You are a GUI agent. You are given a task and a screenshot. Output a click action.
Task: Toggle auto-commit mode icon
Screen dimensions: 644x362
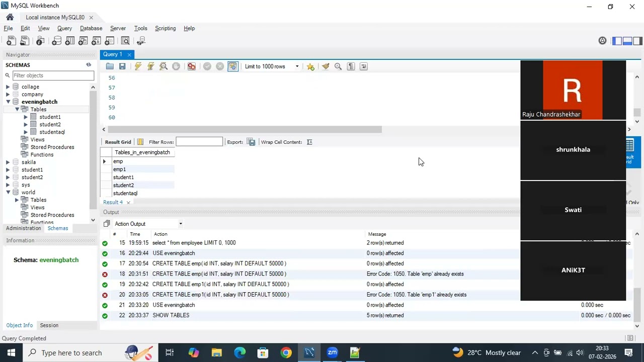(232, 66)
